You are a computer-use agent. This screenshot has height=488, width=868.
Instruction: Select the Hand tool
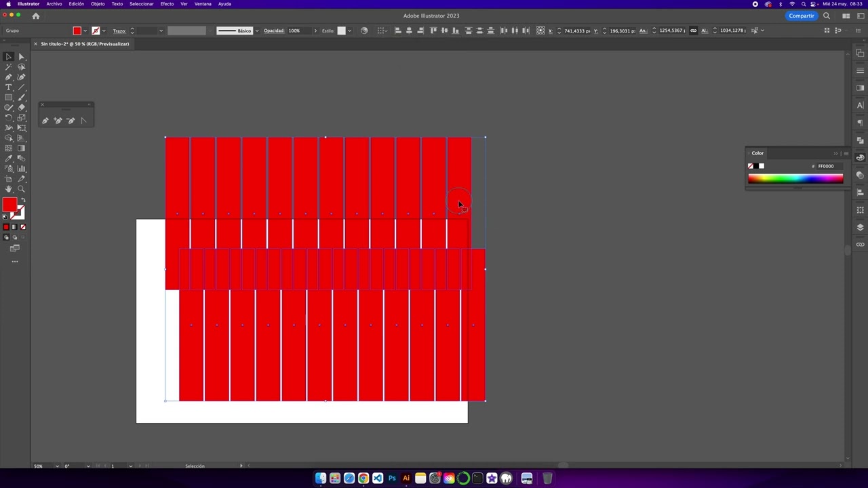(x=8, y=189)
